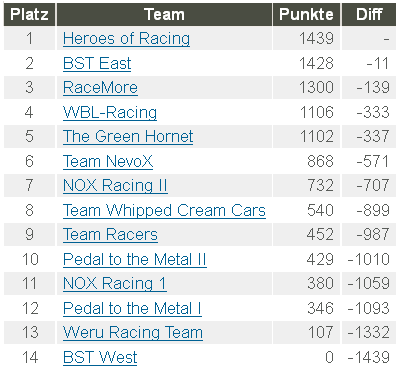
Task: Click the Team column header
Action: (x=164, y=14)
